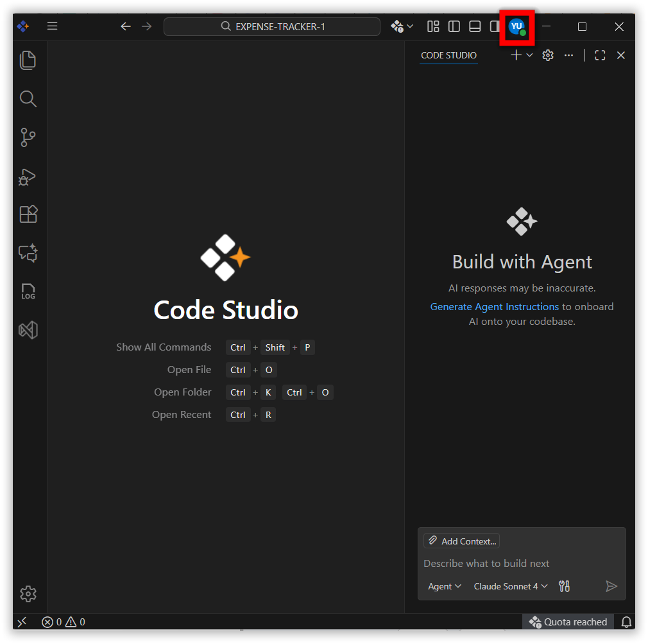The image size is (648, 644).
Task: Open Manage gear at the sidebar bottom
Action: pos(28,594)
